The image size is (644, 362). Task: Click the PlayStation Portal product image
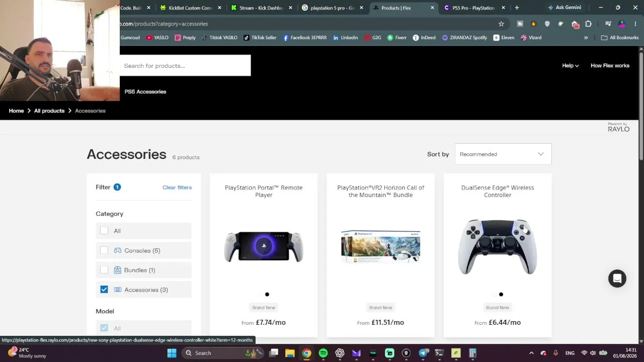click(x=264, y=247)
